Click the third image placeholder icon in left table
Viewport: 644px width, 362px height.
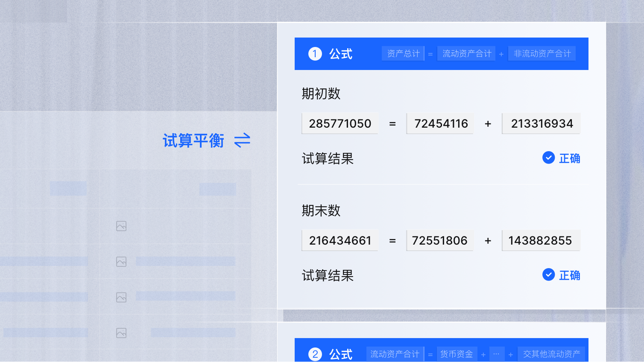(x=121, y=297)
